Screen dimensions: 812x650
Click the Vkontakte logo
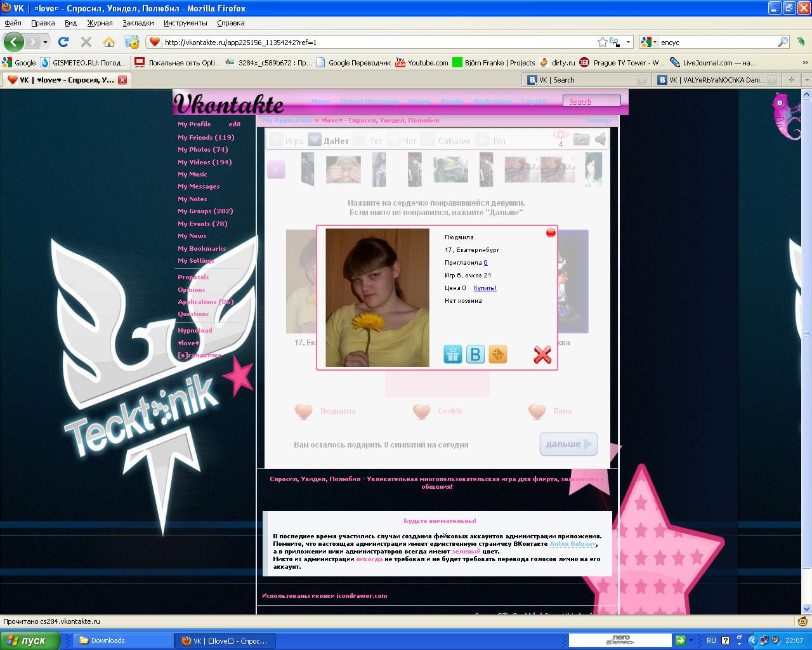[229, 103]
